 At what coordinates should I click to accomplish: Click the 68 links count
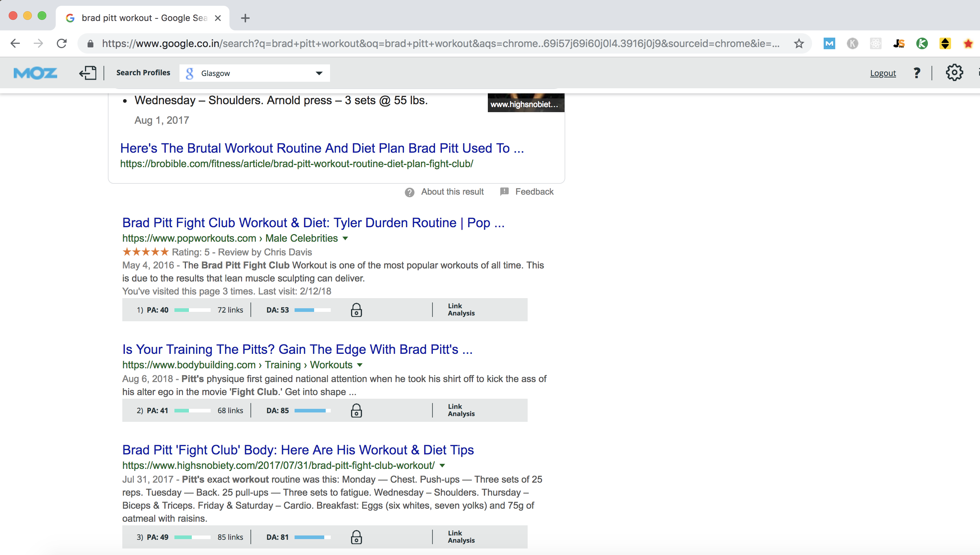230,411
